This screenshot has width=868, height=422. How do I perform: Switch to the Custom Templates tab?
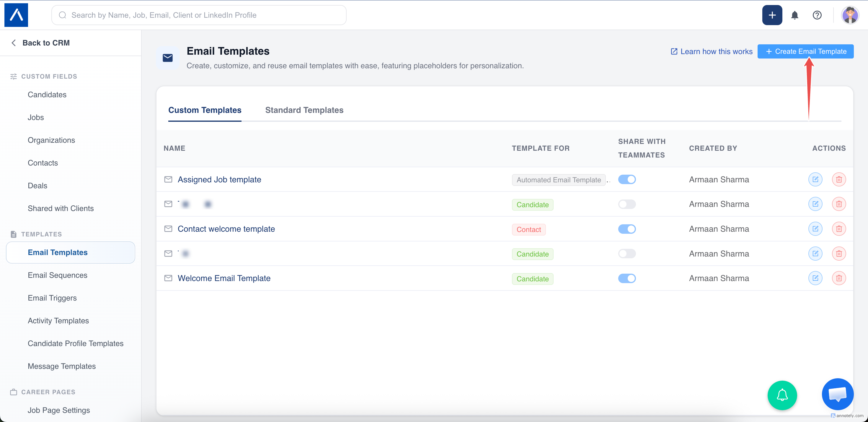tap(205, 110)
